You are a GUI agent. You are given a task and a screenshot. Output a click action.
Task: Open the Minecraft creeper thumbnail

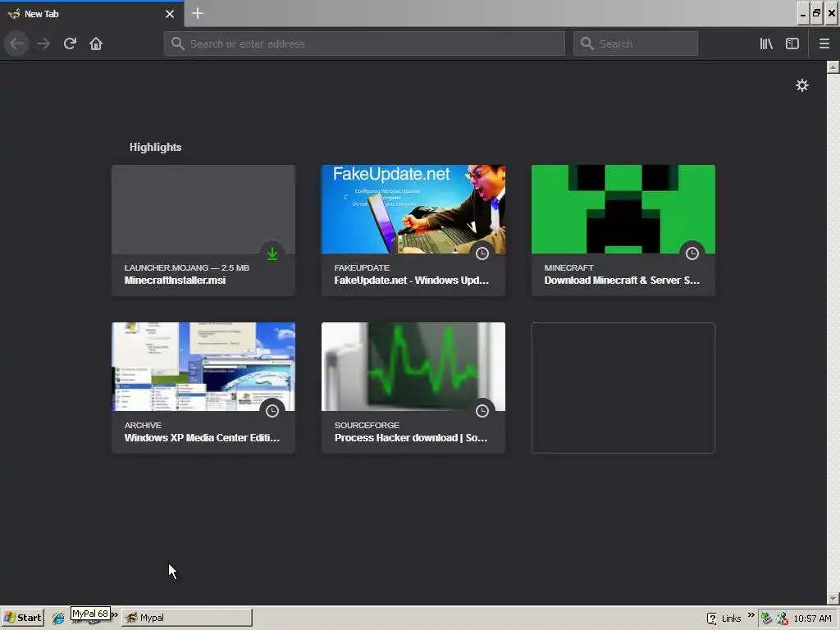click(623, 209)
